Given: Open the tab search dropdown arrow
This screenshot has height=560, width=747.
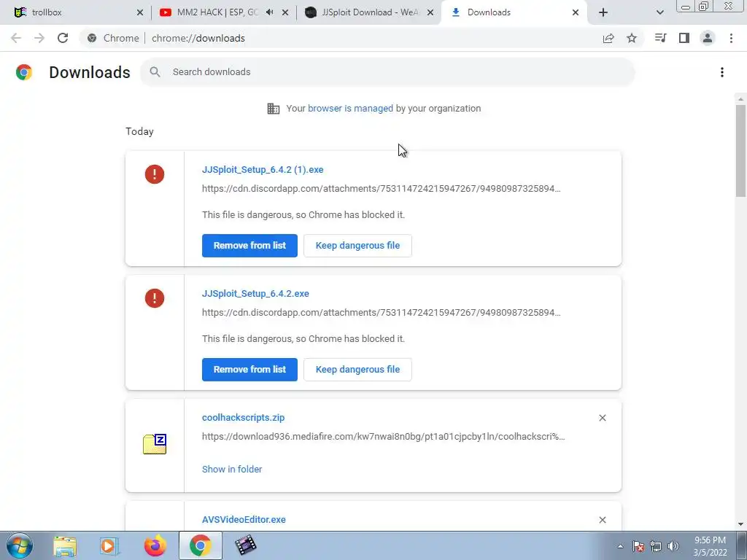Looking at the screenshot, I should [x=659, y=13].
